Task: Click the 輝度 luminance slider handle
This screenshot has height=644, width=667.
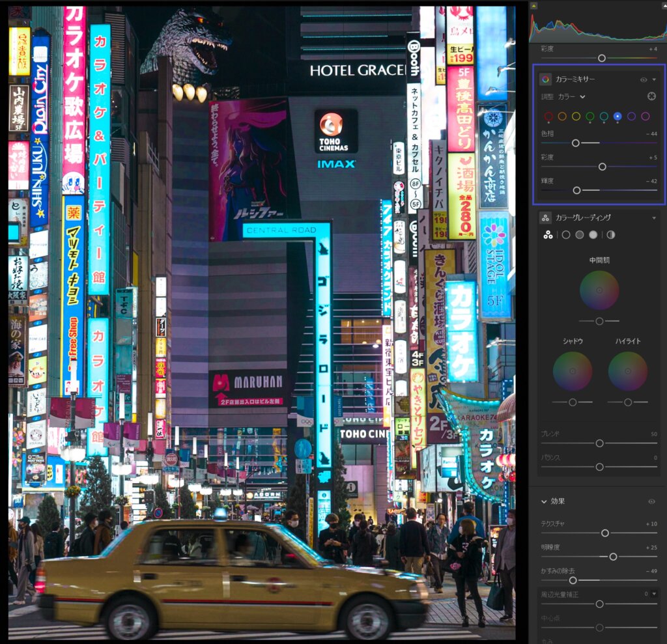Action: [577, 191]
